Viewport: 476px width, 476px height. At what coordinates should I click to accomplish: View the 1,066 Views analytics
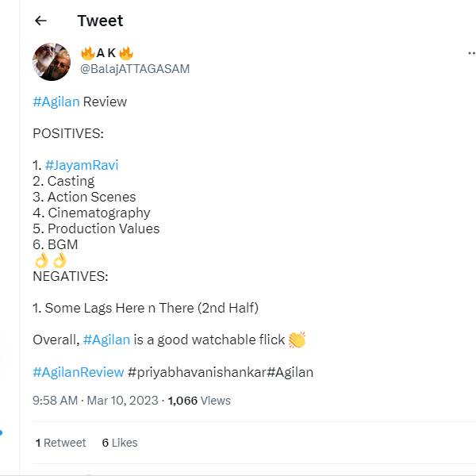[199, 401]
